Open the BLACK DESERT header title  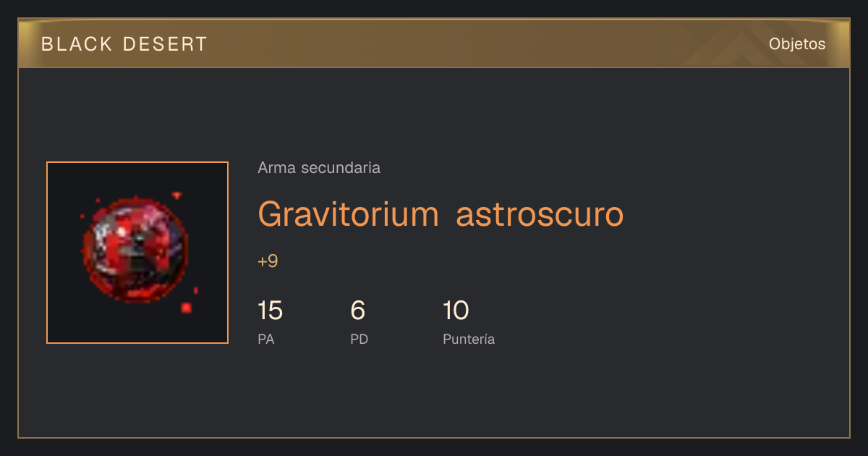tap(124, 44)
